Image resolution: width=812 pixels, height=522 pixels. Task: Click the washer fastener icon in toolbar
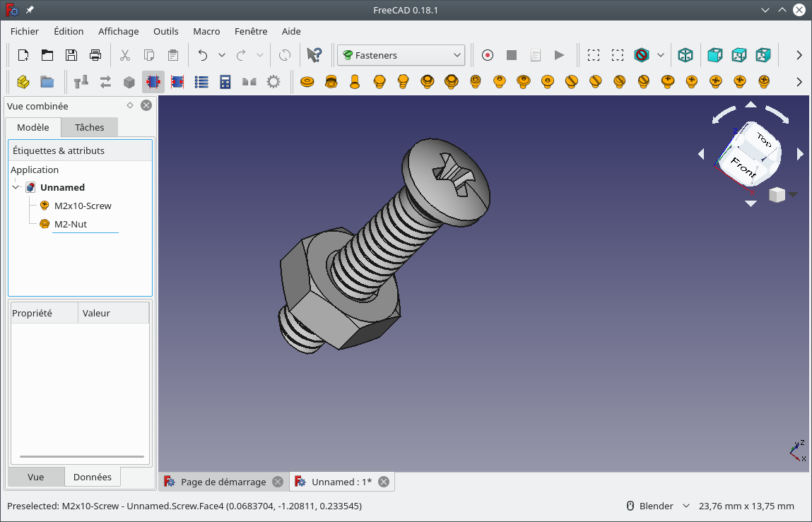[307, 82]
